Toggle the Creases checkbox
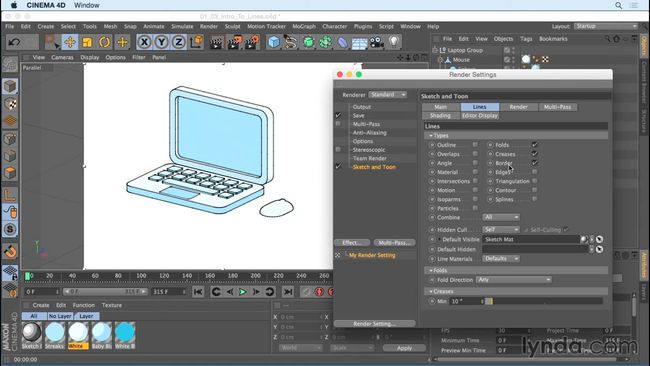Viewport: 650px width, 366px height. [535, 154]
